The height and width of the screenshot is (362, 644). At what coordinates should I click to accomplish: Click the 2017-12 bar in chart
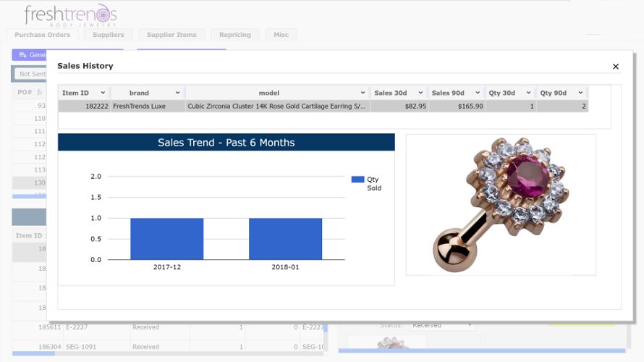click(x=167, y=238)
